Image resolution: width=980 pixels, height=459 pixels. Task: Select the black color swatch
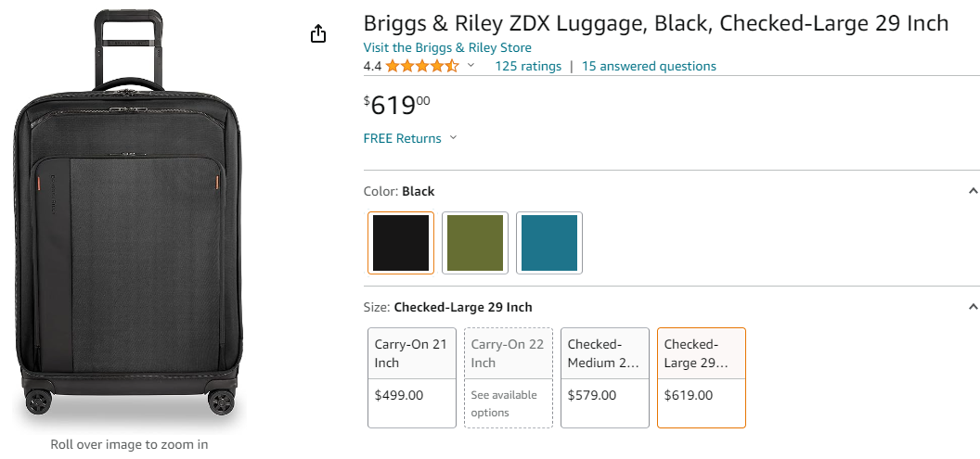(x=401, y=243)
